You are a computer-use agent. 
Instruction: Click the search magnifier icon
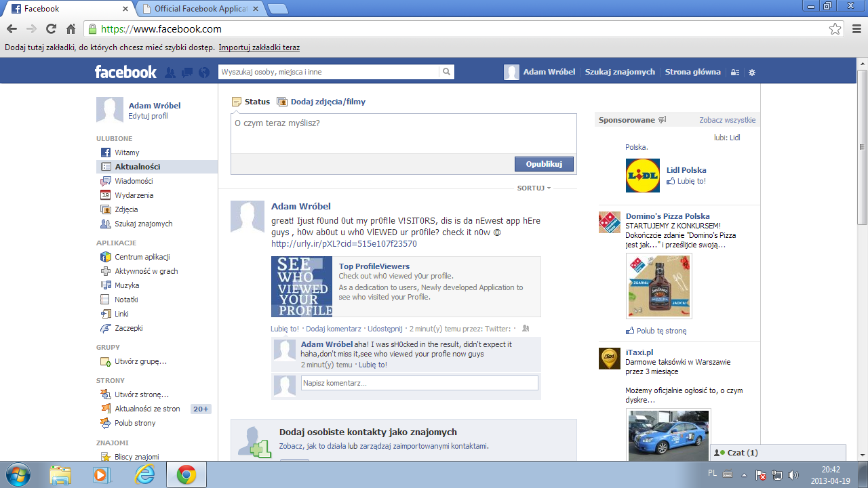click(446, 72)
